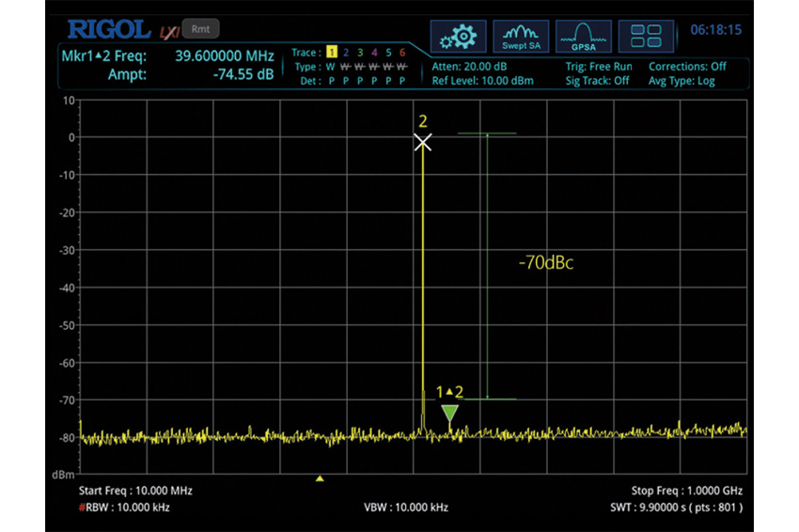The width and height of the screenshot is (799, 532).
Task: Select the white X marker 2
Action: [x=422, y=142]
